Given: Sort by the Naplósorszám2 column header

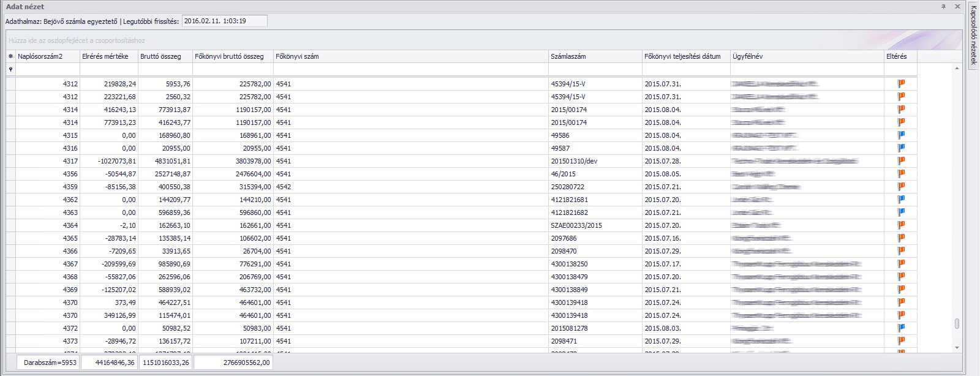Looking at the screenshot, I should coord(47,56).
